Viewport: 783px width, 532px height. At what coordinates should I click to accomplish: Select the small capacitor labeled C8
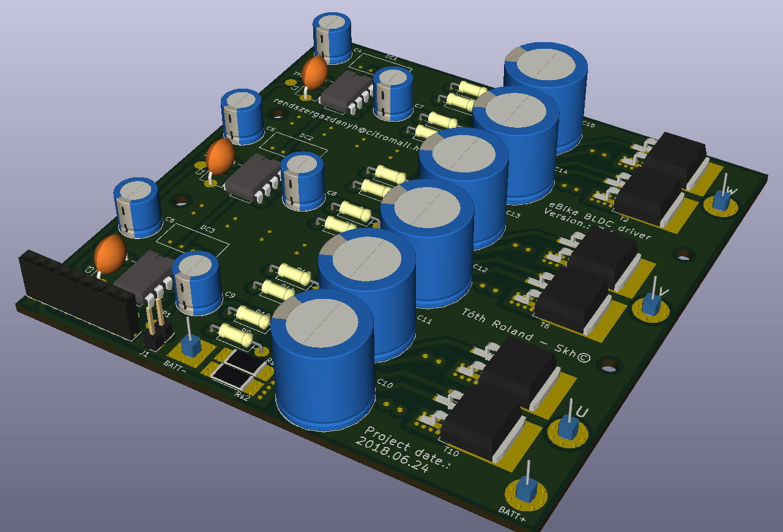click(302, 182)
